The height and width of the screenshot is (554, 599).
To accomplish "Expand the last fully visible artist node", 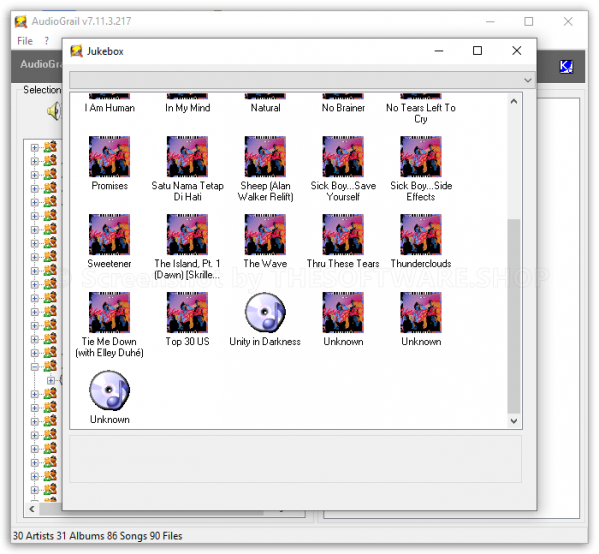I will click(x=35, y=490).
